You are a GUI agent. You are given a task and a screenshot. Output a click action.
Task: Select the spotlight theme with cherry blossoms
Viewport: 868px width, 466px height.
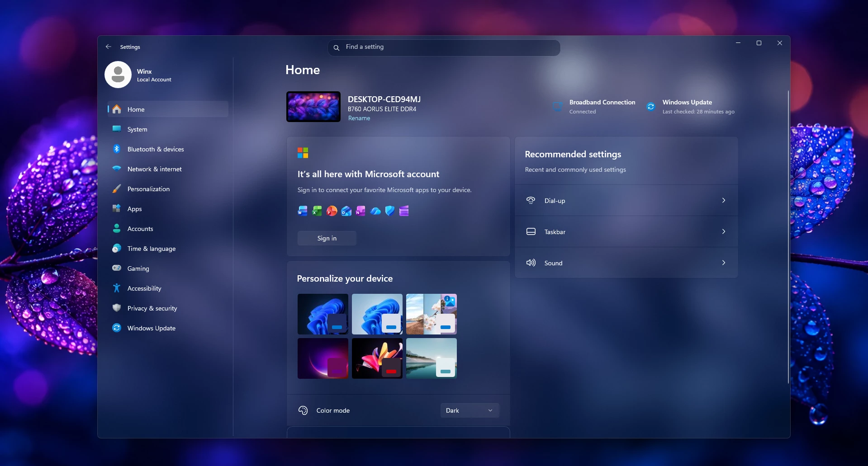(x=432, y=314)
